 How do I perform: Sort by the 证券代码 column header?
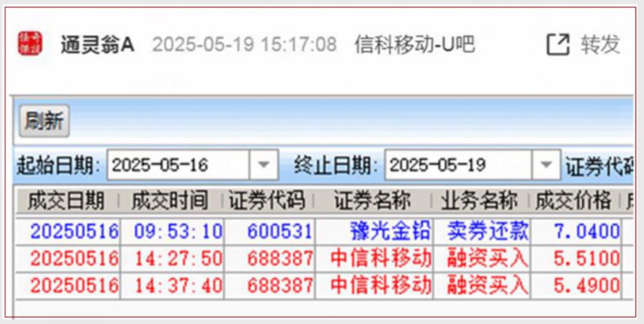coord(269,201)
